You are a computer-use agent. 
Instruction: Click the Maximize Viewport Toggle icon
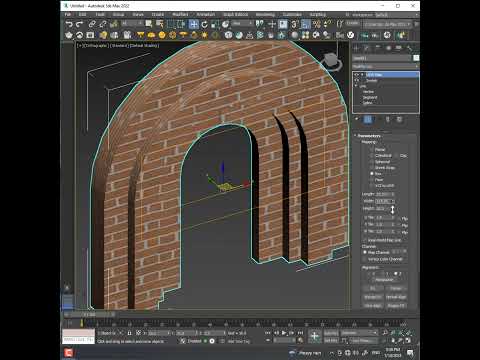coord(408,340)
